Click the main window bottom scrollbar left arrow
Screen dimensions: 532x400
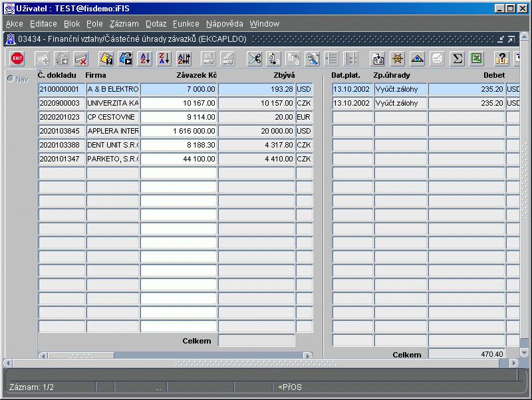pyautogui.click(x=8, y=363)
